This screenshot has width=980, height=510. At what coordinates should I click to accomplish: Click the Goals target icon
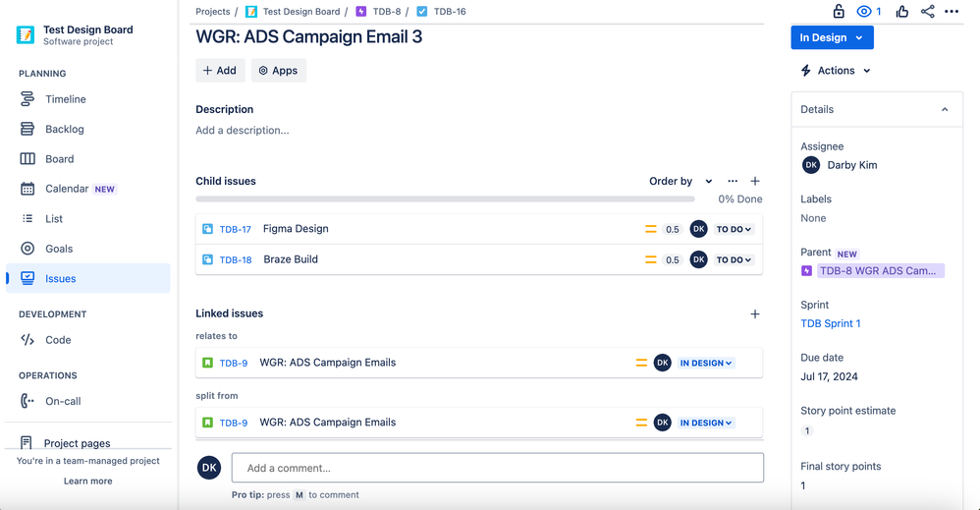pyautogui.click(x=27, y=249)
